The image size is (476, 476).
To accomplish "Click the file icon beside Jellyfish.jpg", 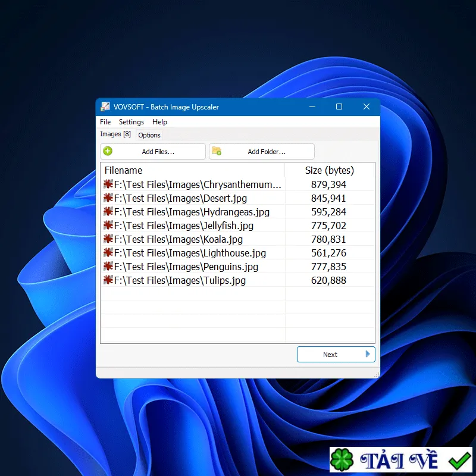I will pyautogui.click(x=108, y=225).
